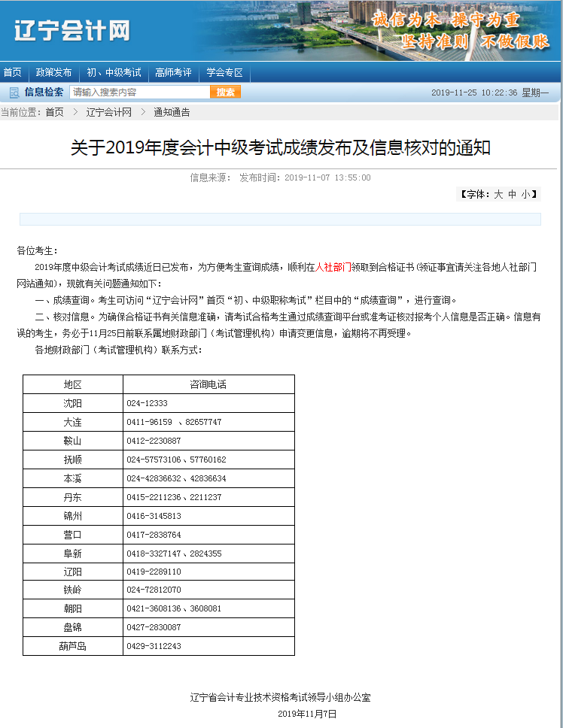Select the 抚顺 table cell
This screenshot has width=563, height=728.
click(x=73, y=460)
